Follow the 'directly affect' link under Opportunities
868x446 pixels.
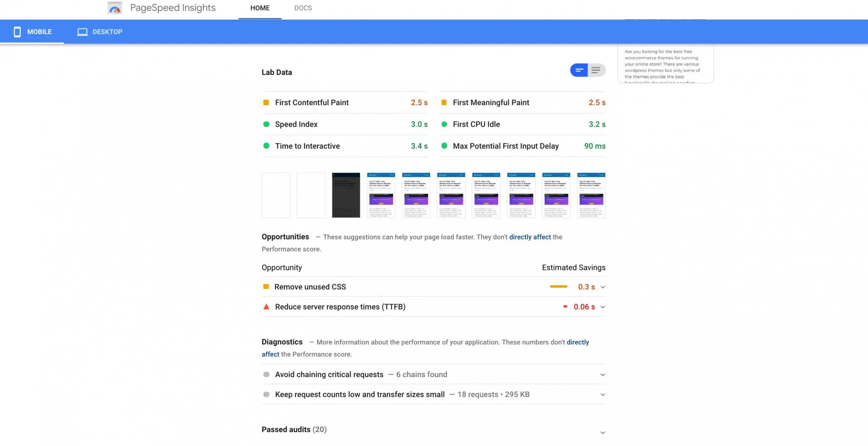530,237
